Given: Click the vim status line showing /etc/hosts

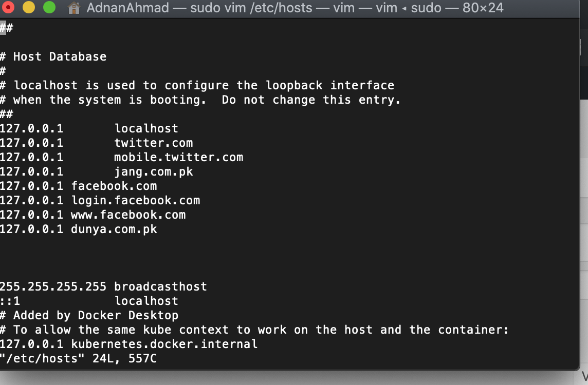Looking at the screenshot, I should [x=78, y=358].
